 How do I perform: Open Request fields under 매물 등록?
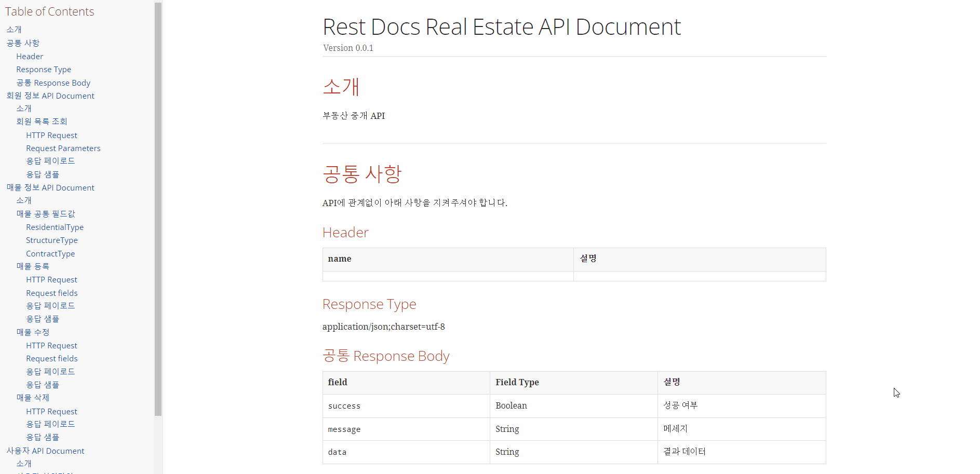[52, 293]
